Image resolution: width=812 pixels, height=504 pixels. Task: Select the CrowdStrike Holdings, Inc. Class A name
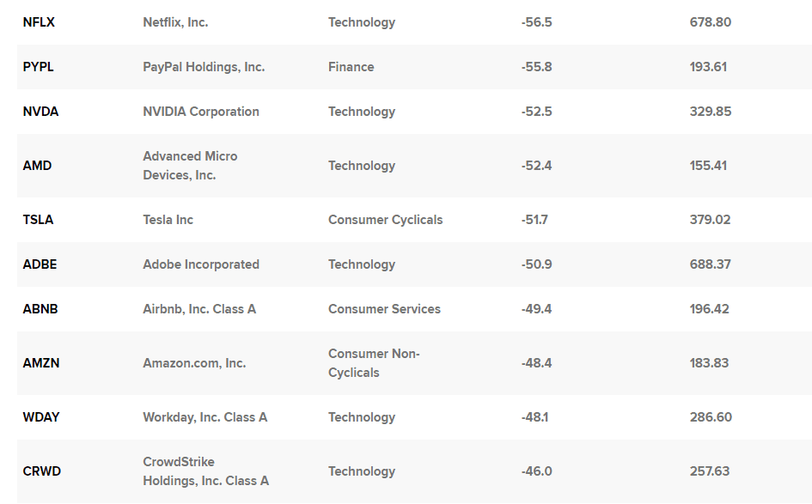coord(205,471)
